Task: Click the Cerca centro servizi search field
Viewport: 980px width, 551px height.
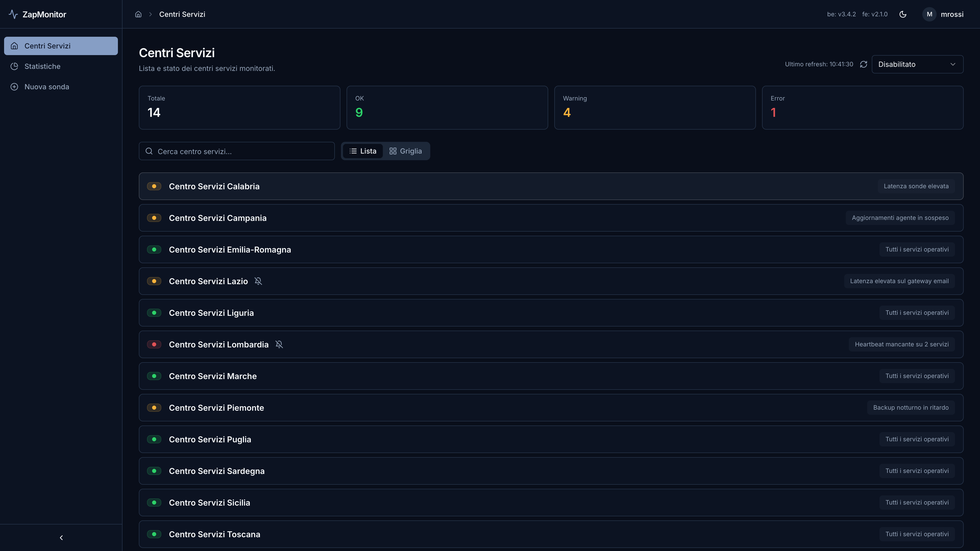Action: [237, 151]
